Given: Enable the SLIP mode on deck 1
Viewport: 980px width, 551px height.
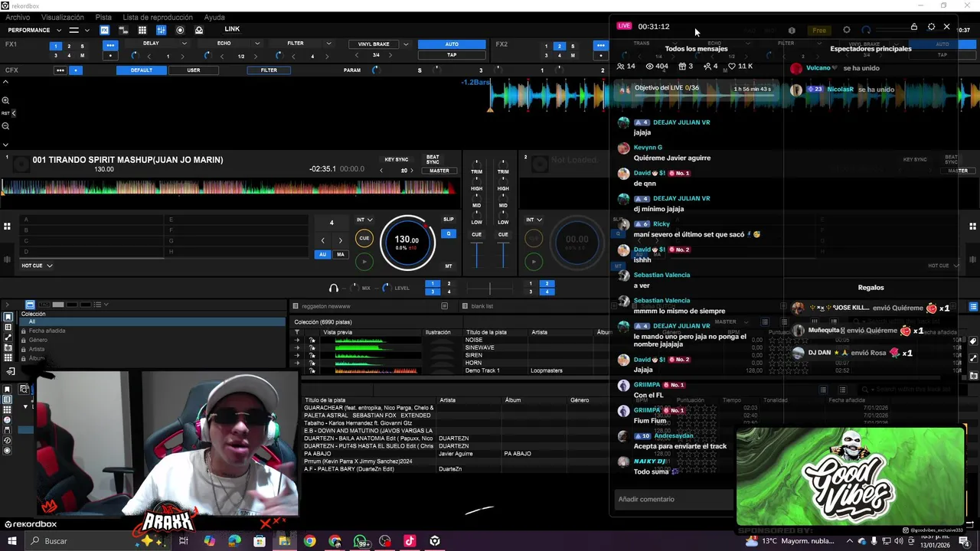Looking at the screenshot, I should (449, 220).
